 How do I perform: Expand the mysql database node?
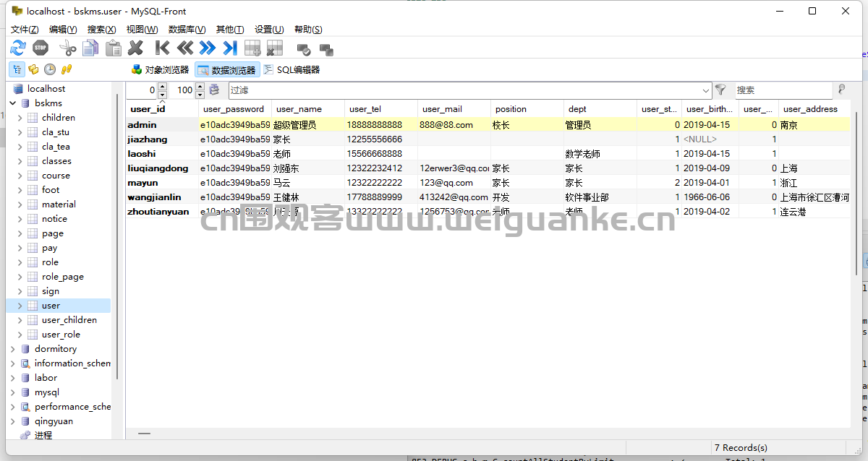(x=12, y=392)
